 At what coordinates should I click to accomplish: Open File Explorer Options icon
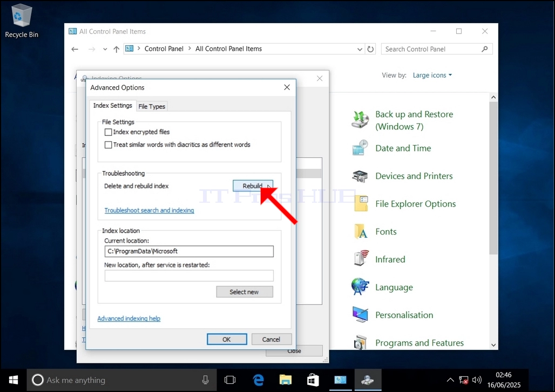(x=360, y=204)
